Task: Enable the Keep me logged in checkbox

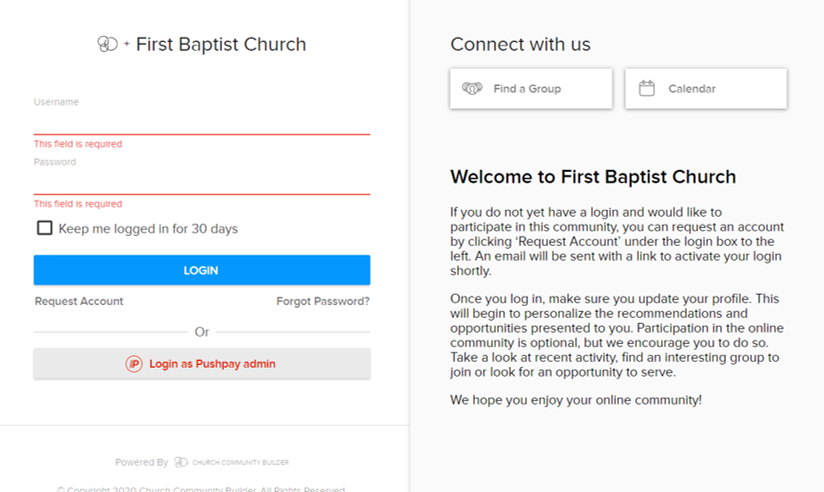Action: [x=45, y=228]
